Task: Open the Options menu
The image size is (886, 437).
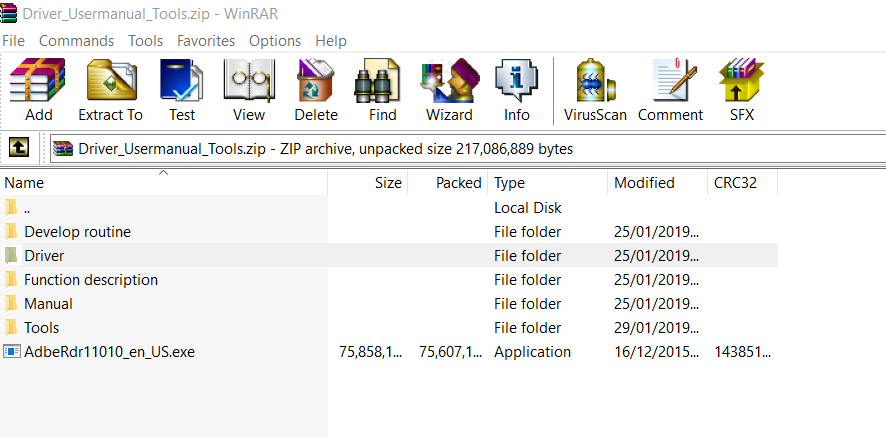Action: pos(275,41)
